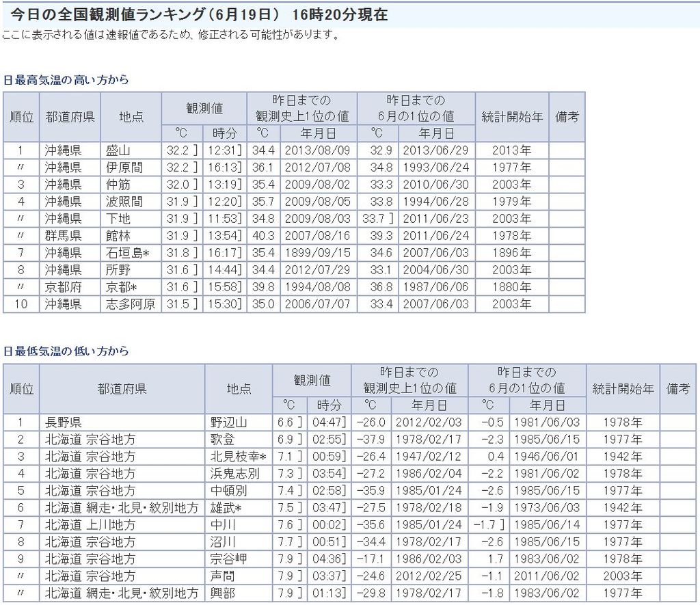Image resolution: width=700 pixels, height=605 pixels.
Task: Click the 京都* location cell
Action: [122, 287]
